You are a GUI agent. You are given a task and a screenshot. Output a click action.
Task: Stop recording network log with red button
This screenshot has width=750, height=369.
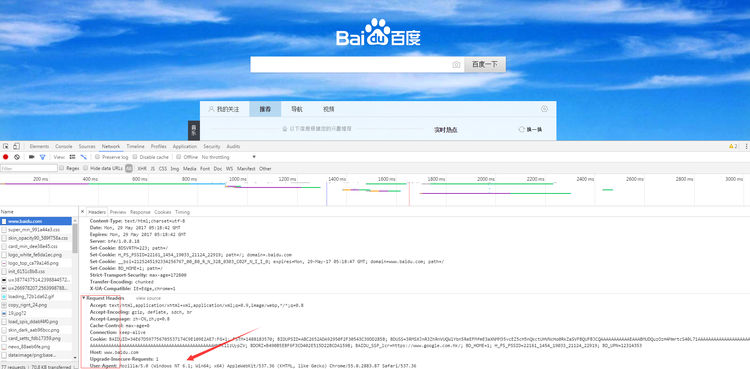point(6,157)
